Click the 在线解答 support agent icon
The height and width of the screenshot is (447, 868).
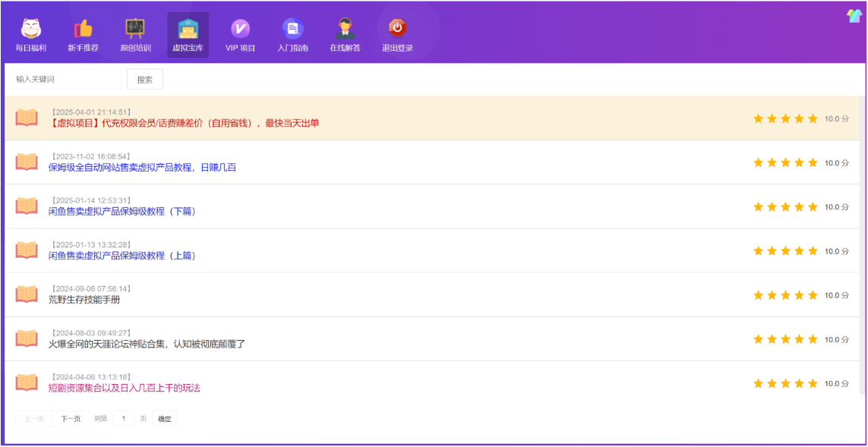click(345, 30)
